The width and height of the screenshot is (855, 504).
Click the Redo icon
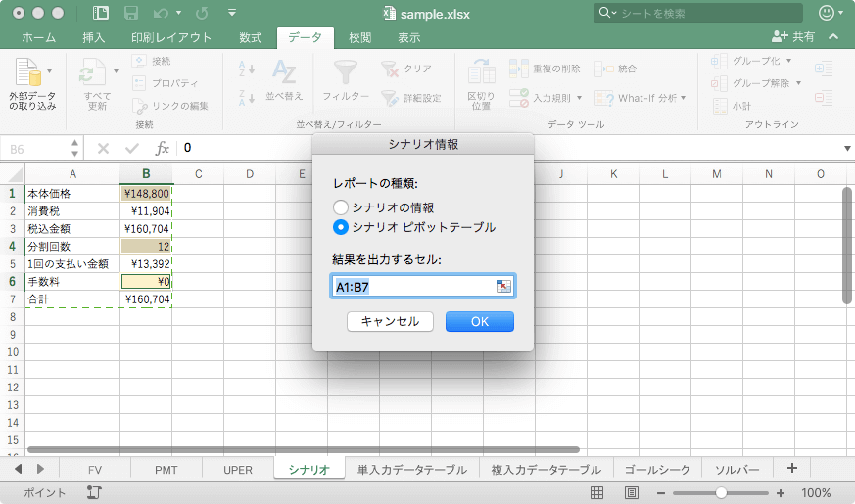(x=203, y=13)
